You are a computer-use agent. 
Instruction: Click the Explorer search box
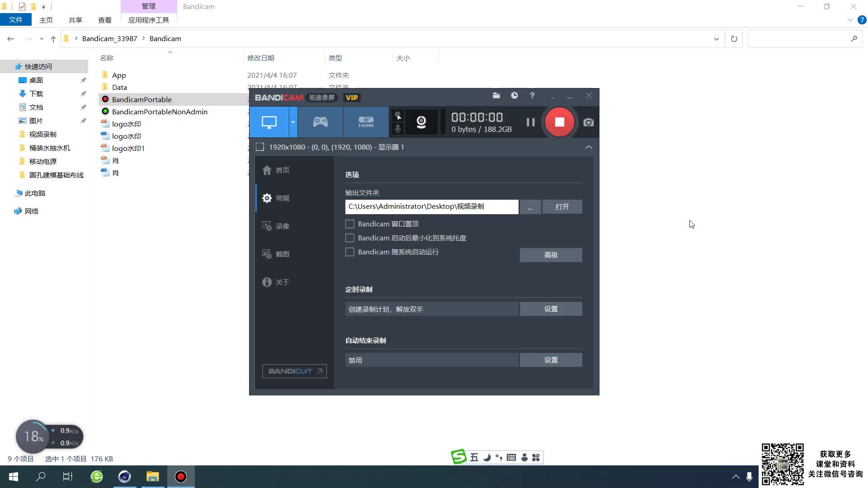click(805, 39)
